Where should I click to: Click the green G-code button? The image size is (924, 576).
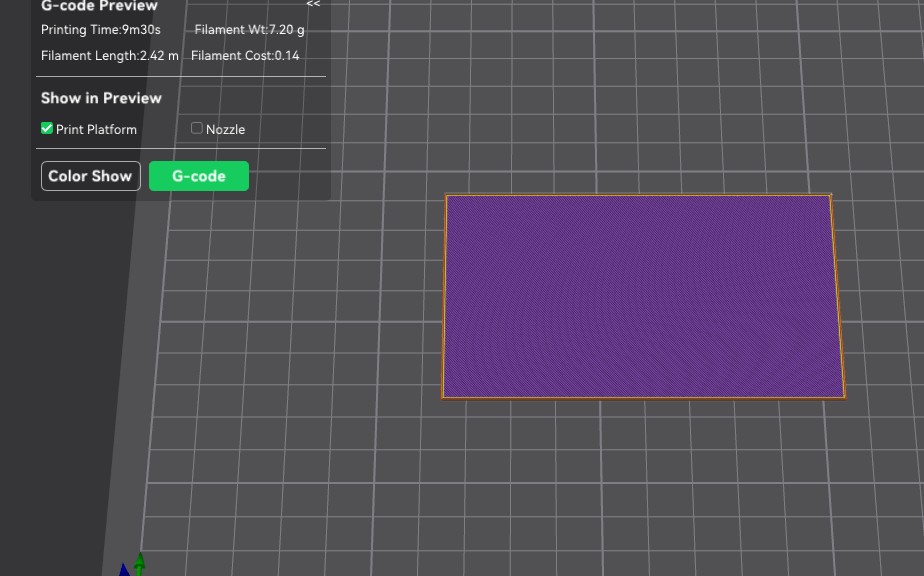click(x=199, y=176)
